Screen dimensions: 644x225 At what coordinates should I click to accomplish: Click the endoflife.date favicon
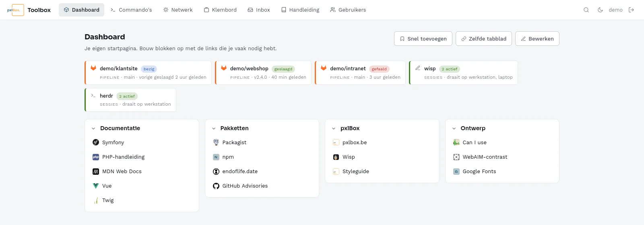click(216, 172)
